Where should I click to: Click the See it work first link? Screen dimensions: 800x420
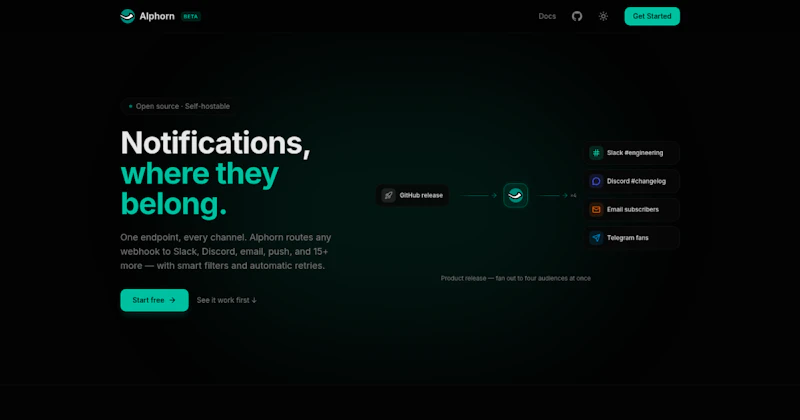coord(227,300)
